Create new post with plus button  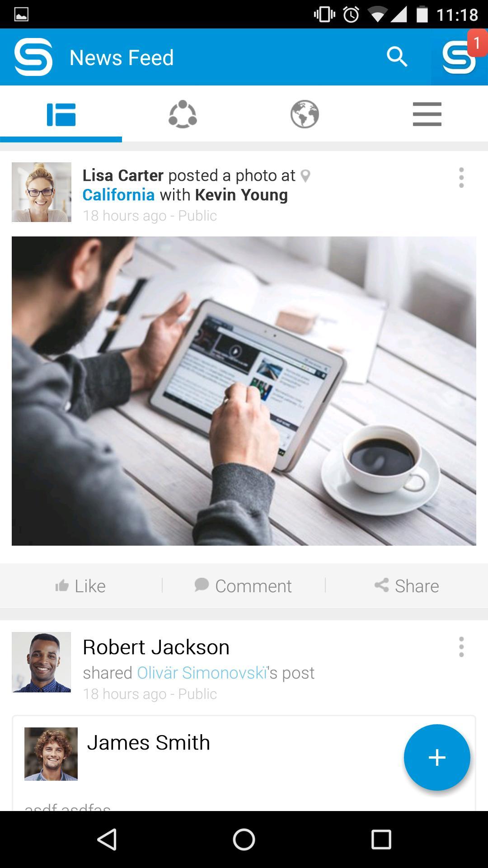pyautogui.click(x=437, y=757)
